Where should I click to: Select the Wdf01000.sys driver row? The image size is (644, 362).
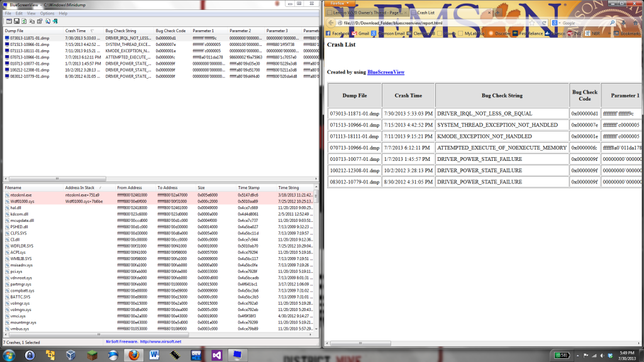[x=158, y=202]
